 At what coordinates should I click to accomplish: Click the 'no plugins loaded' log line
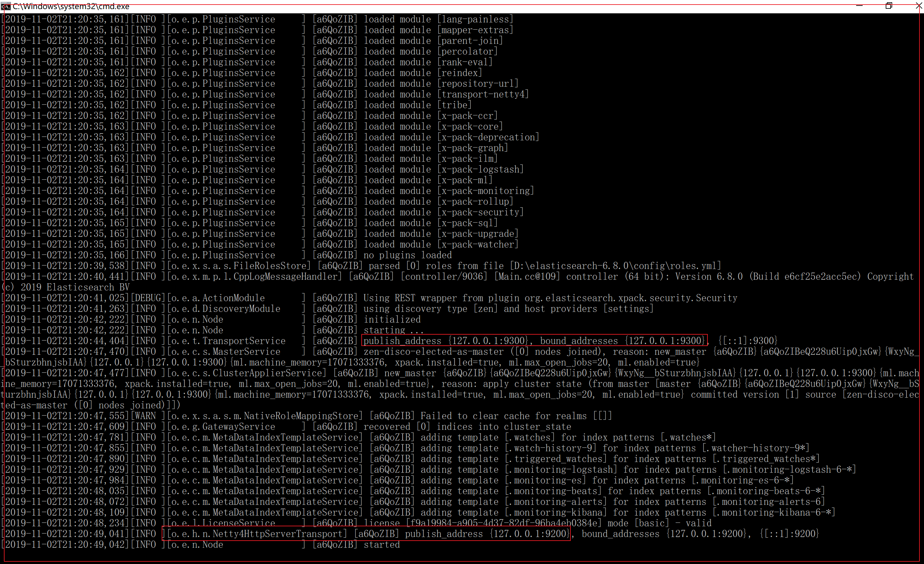227,255
